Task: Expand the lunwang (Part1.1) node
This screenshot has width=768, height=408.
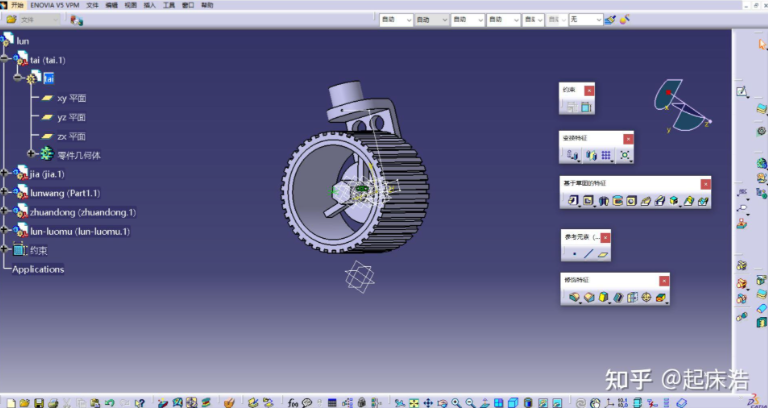Action: click(x=4, y=192)
